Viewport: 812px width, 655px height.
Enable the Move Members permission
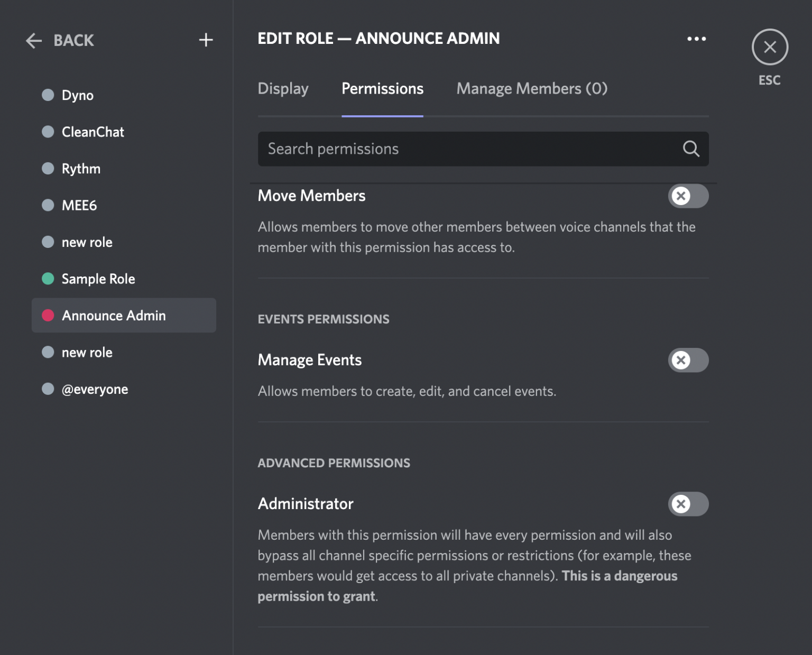(688, 196)
